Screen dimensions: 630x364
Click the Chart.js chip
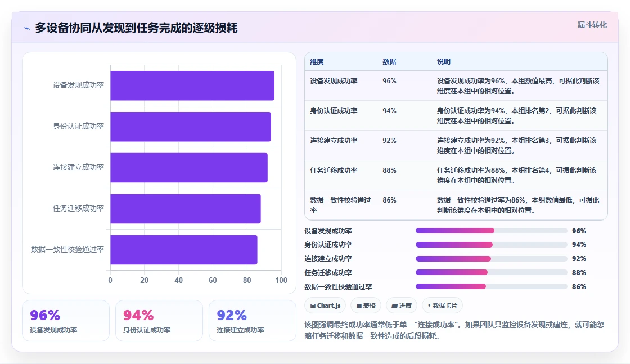coord(326,305)
